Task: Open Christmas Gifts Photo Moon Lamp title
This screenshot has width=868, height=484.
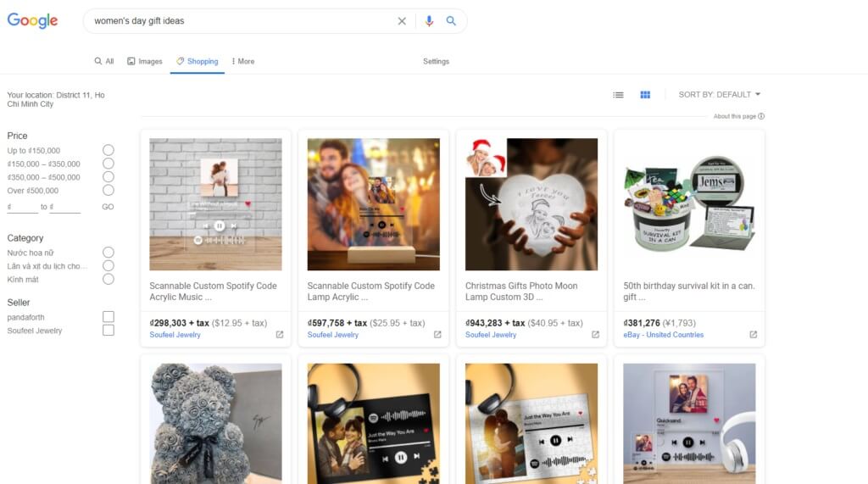Action: (x=521, y=292)
